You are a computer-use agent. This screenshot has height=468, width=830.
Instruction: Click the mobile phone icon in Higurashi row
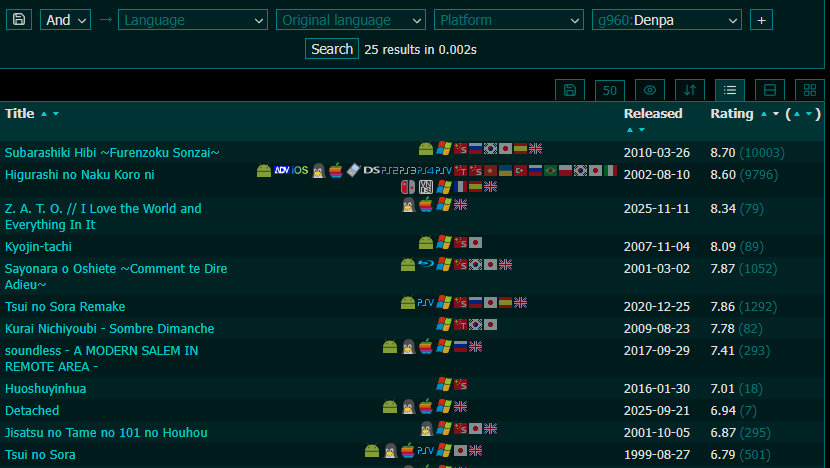coord(354,170)
